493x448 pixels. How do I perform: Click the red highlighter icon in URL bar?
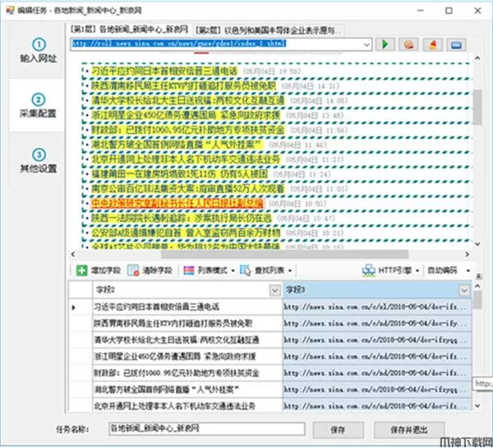433,44
